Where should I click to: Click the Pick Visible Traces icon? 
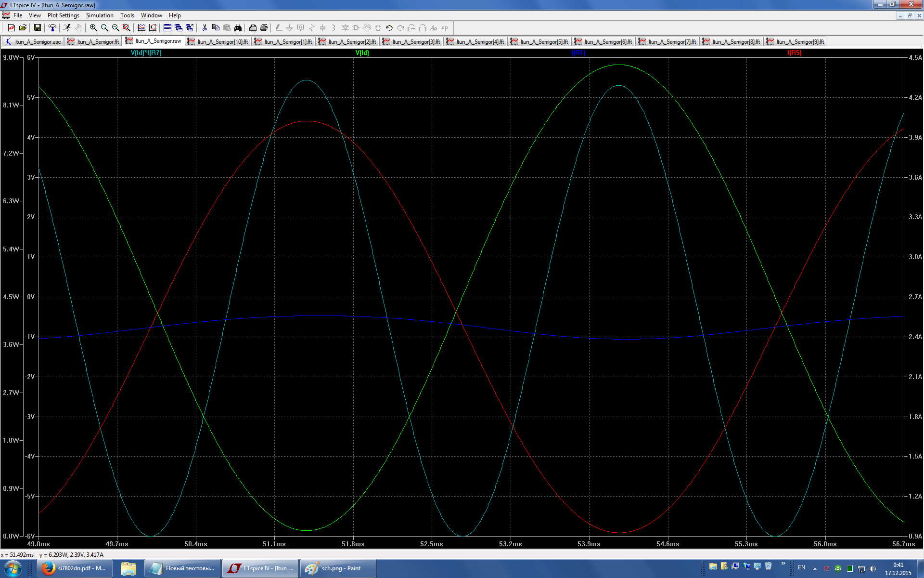point(141,28)
